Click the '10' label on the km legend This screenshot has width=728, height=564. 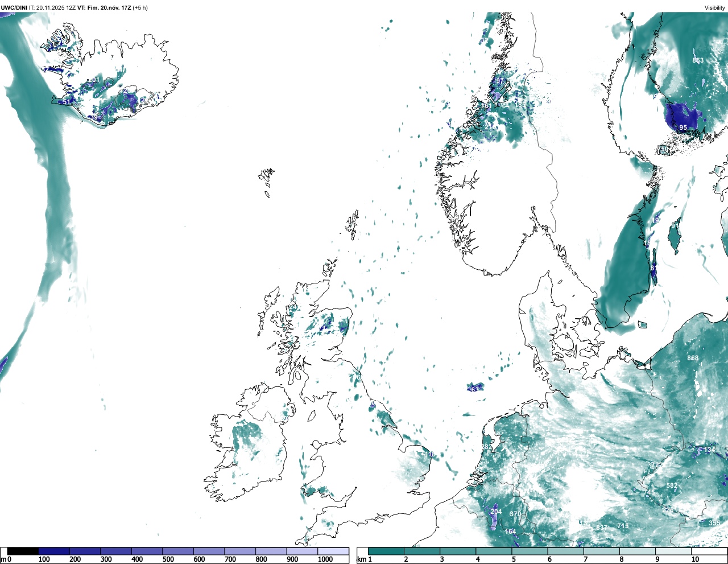(695, 559)
